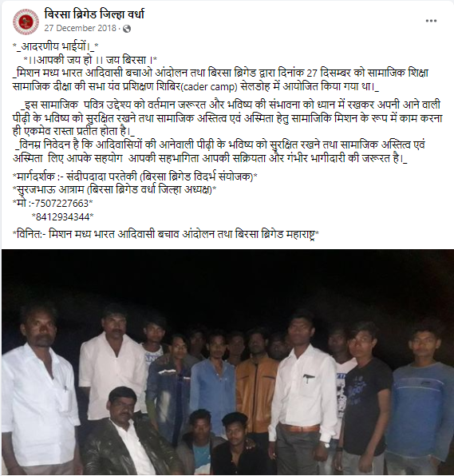Viewport: 454px width, 476px height.
Task: Click the मार्गदर्शक संदीपदादा परतेकी line
Action: [135, 177]
